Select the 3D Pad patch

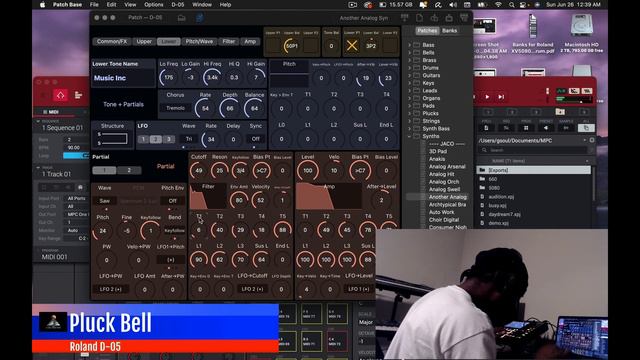tap(438, 151)
